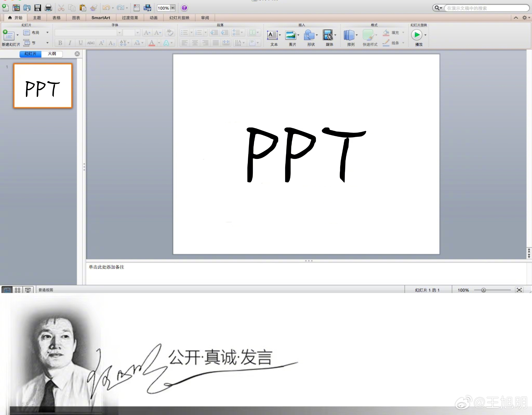Image resolution: width=532 pixels, height=415 pixels.
Task: Click the Print icon
Action: (x=48, y=8)
